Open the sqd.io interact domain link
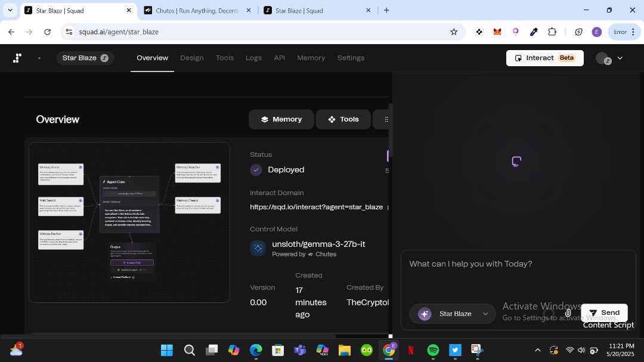This screenshot has width=644, height=362. [x=316, y=207]
